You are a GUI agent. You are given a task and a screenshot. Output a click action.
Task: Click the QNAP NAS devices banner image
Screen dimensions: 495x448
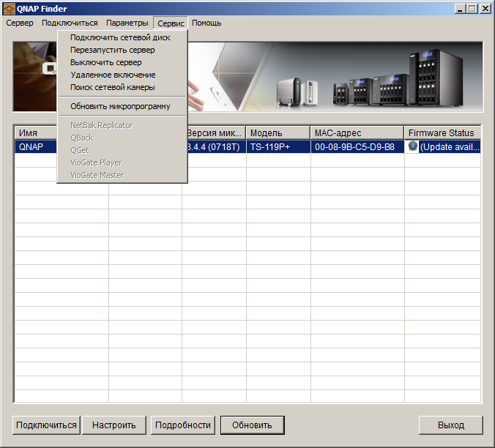tap(335, 77)
